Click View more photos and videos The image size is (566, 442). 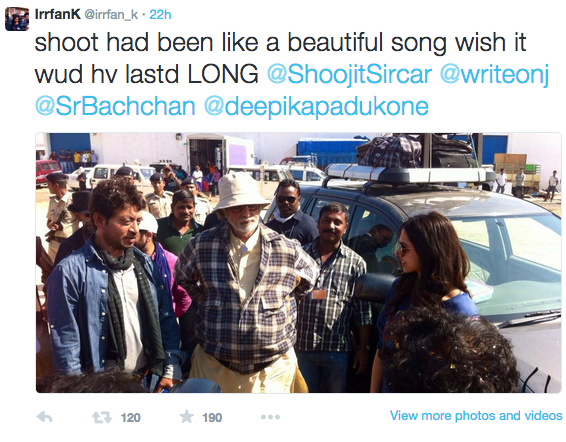tap(476, 416)
